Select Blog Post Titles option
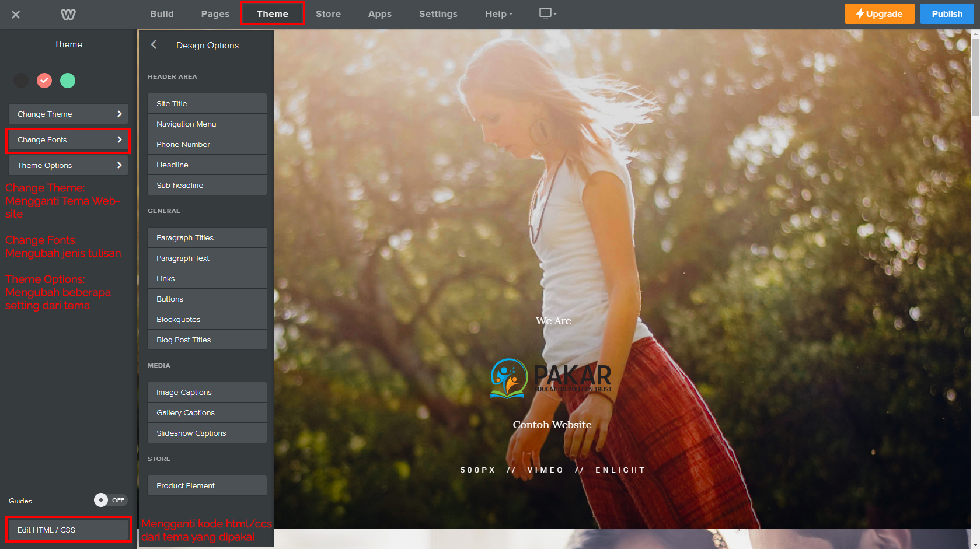The height and width of the screenshot is (549, 980). pos(207,340)
